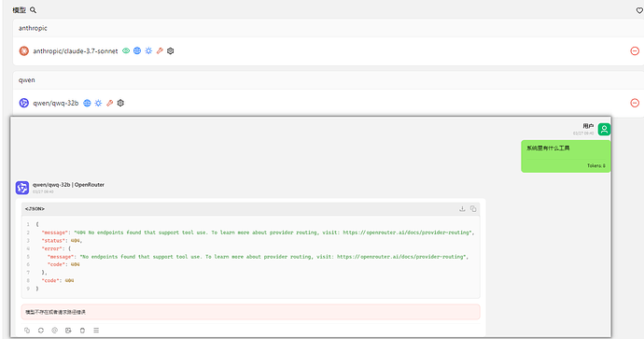Click the red tool-use icon of qwq-32b

[x=109, y=103]
